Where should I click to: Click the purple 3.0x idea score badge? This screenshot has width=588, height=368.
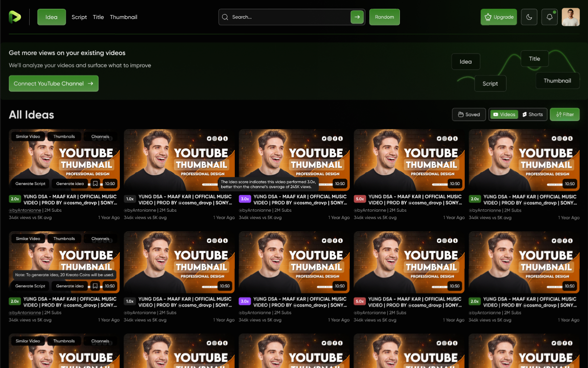coord(245,199)
